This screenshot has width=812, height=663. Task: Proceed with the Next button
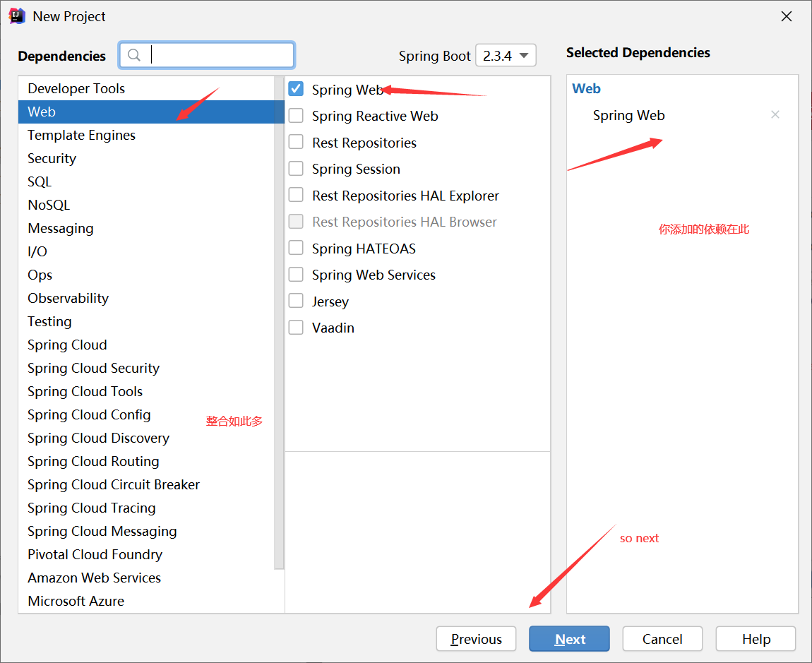569,639
